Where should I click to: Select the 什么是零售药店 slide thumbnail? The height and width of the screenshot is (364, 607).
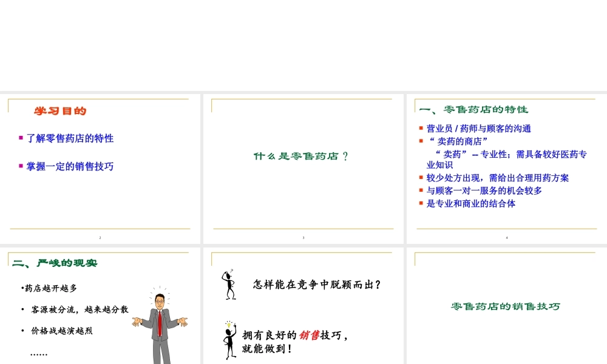[x=303, y=167]
